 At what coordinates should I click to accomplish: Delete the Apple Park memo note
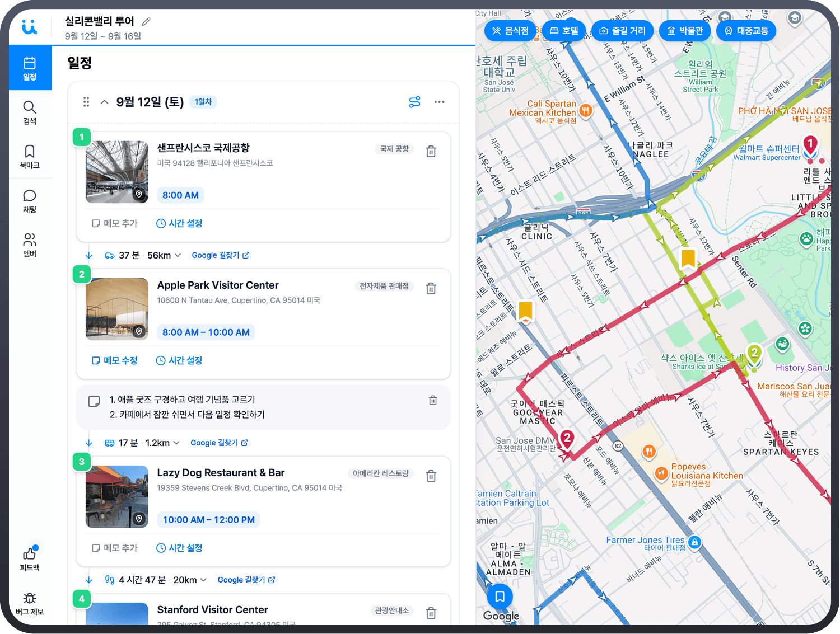tap(433, 400)
